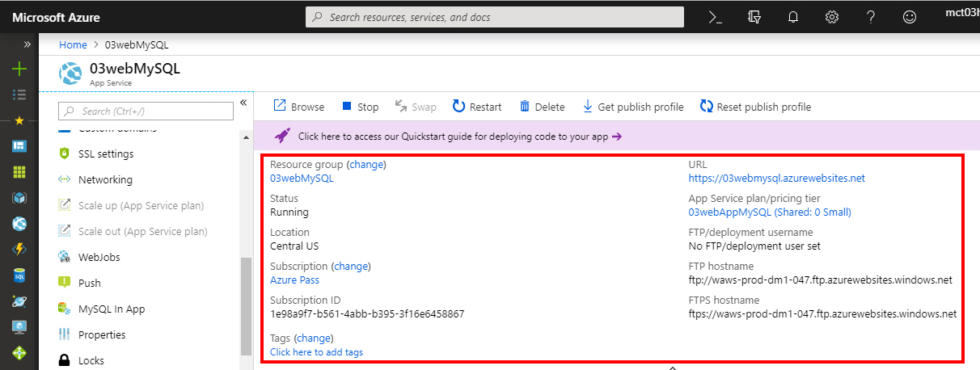The height and width of the screenshot is (370, 980).
Task: Open Azure Cosmos DB planet icon
Action: tap(19, 301)
